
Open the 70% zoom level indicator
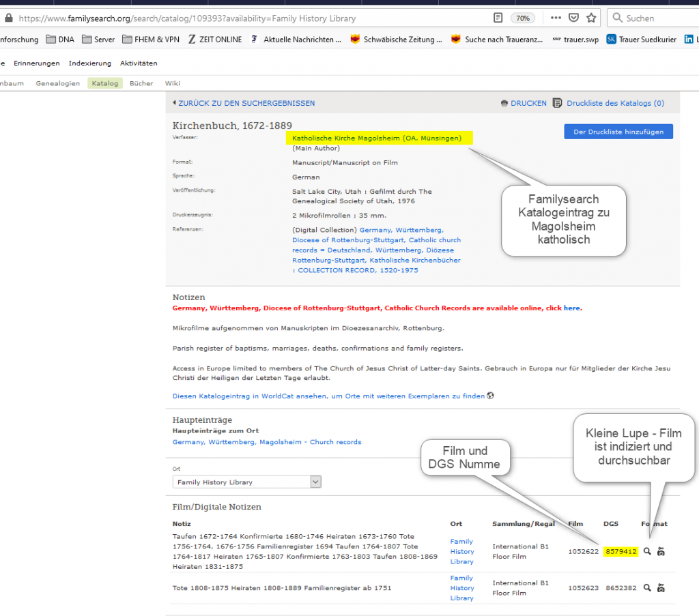(x=522, y=18)
